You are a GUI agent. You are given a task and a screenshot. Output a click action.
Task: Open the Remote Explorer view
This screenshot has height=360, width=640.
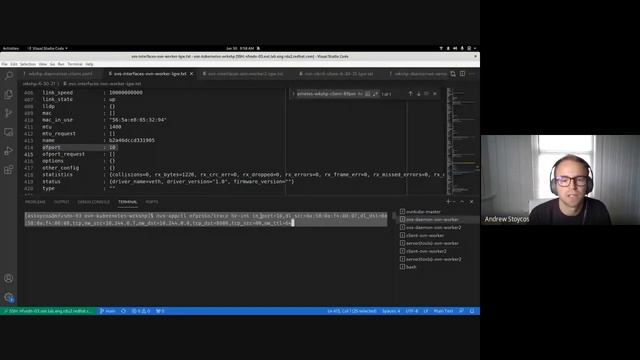click(9, 132)
